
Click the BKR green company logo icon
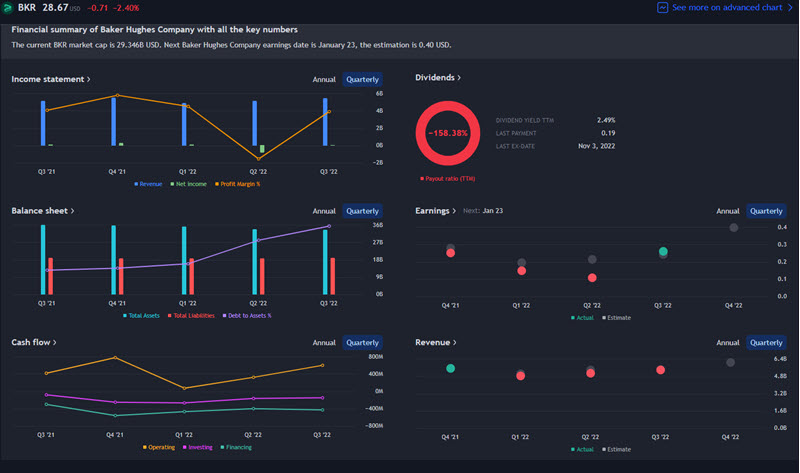[x=7, y=8]
